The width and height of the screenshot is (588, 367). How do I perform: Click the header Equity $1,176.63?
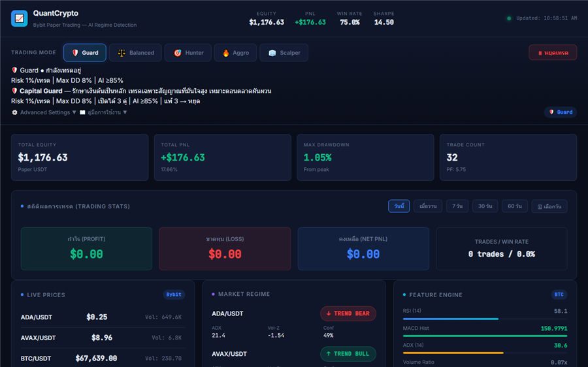pos(267,22)
